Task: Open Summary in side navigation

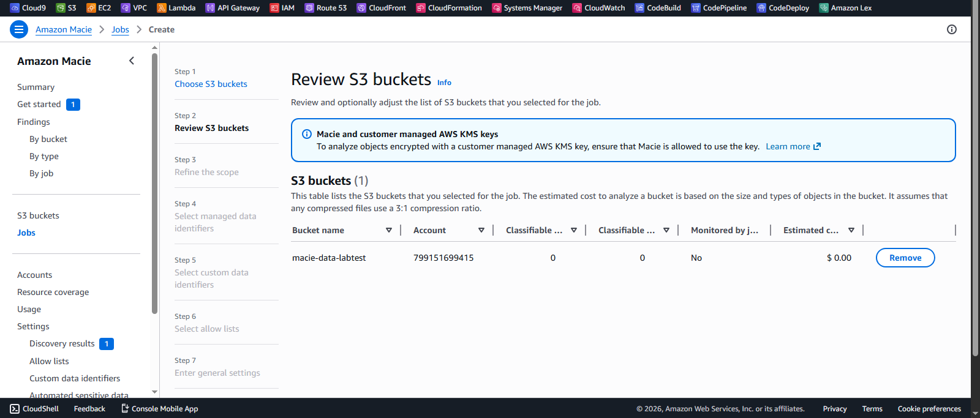Action: coord(36,87)
